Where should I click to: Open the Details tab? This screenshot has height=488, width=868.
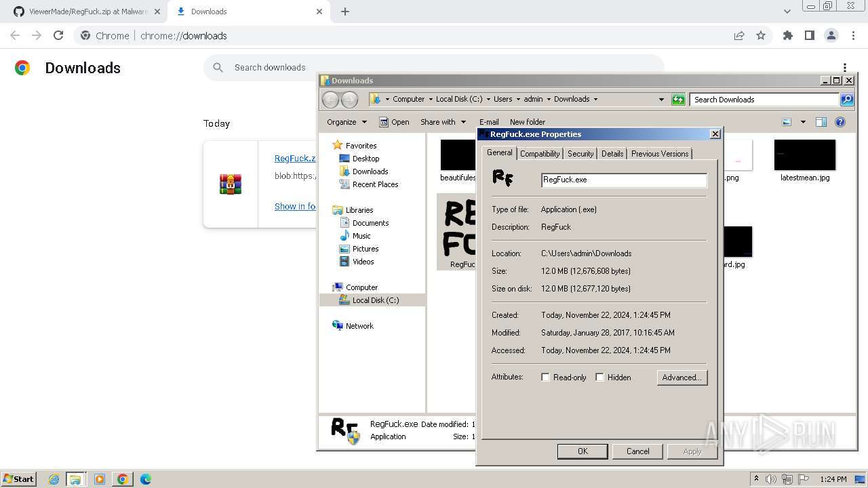(x=612, y=154)
